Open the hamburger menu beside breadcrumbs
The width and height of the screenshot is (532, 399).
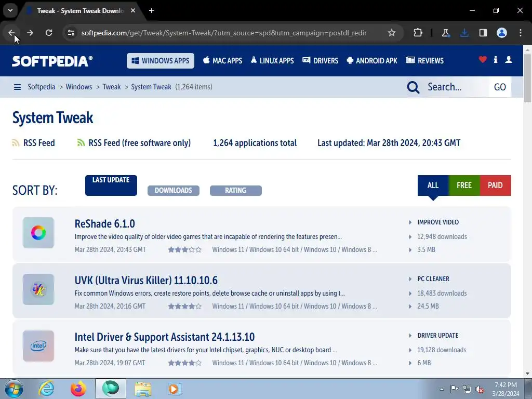pyautogui.click(x=17, y=87)
